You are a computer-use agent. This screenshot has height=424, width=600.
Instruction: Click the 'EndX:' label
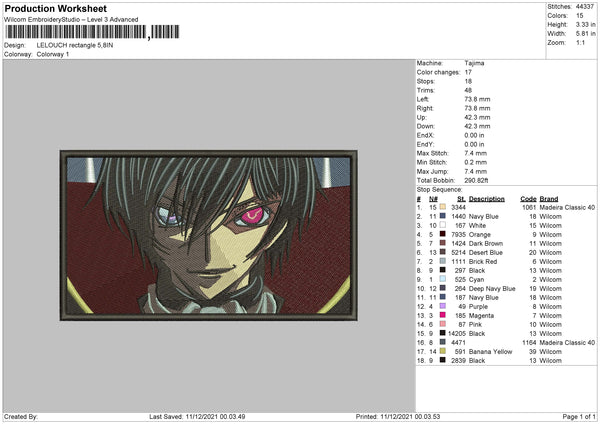click(426, 135)
